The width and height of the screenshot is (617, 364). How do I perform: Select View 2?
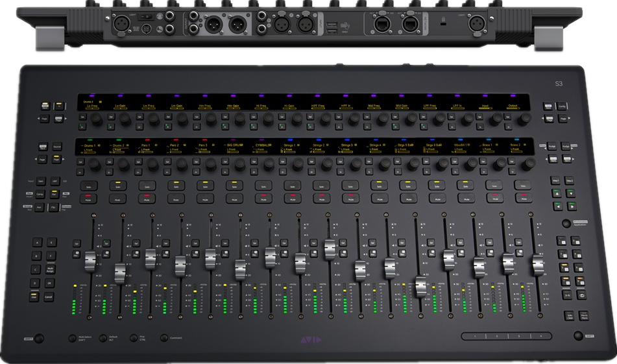point(570,180)
